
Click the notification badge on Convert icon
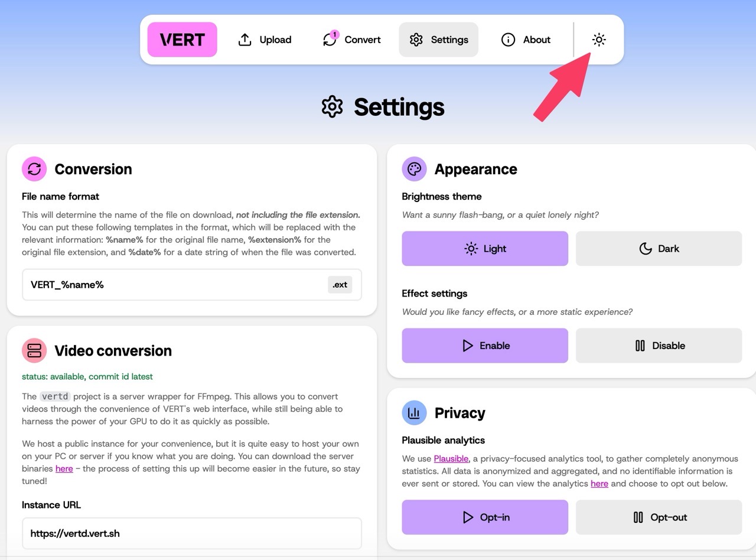(x=334, y=35)
